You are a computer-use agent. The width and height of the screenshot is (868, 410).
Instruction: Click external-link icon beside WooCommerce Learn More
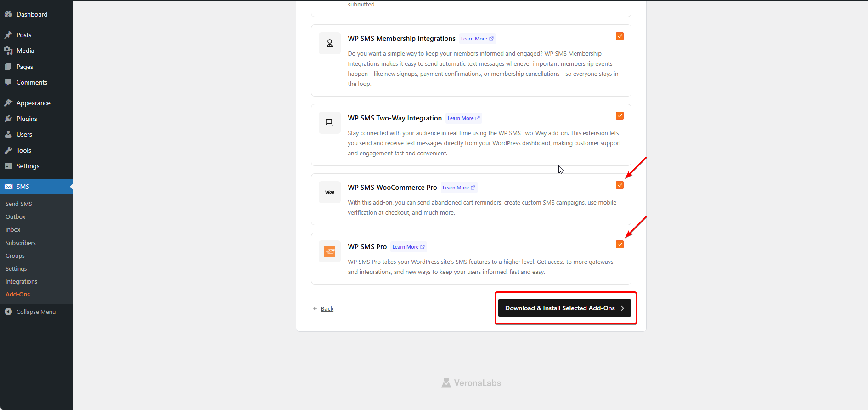pos(473,188)
